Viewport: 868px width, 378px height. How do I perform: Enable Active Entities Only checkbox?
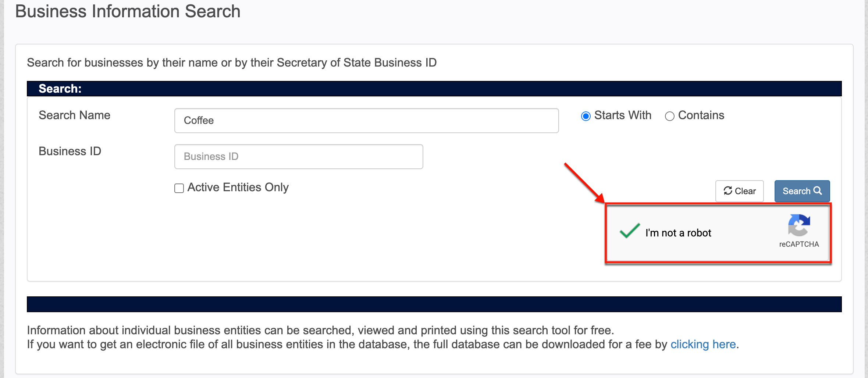pos(179,188)
